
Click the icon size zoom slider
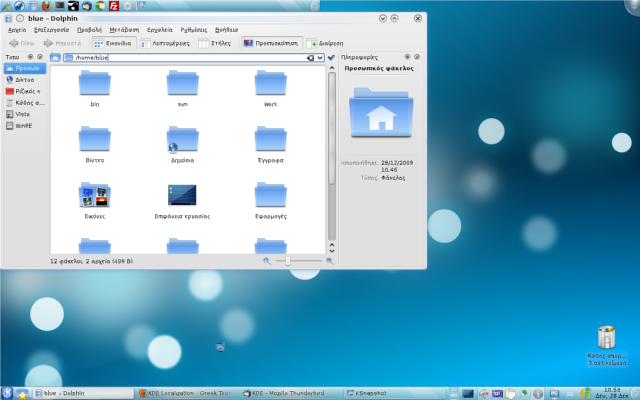(299, 261)
